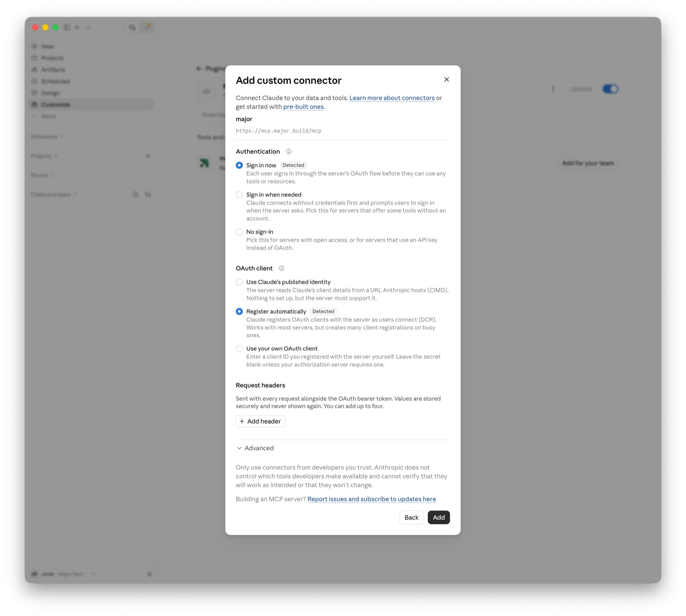Image resolution: width=686 pixels, height=616 pixels.
Task: Open Learn more about connectors link
Action: pos(392,98)
